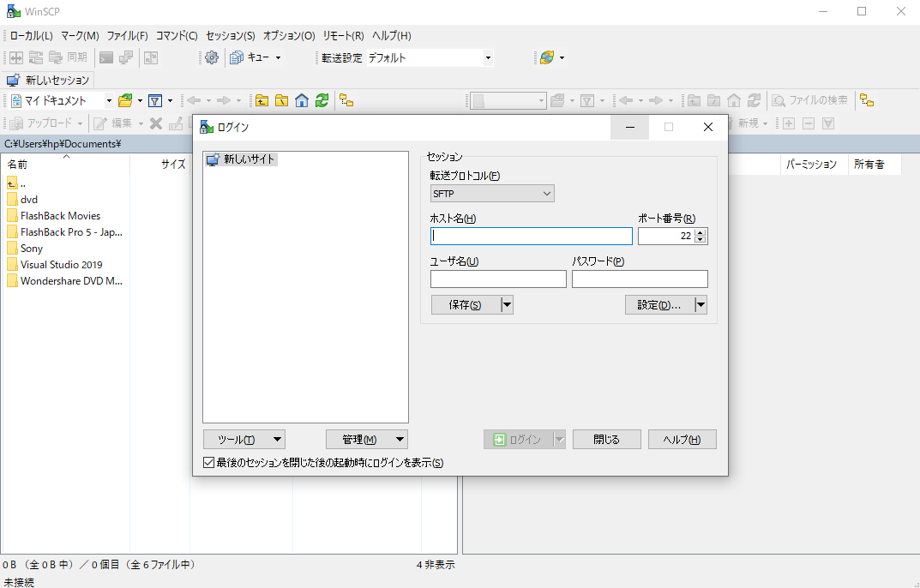The image size is (920, 588).
Task: Click the remote refresh icon
Action: 754,100
